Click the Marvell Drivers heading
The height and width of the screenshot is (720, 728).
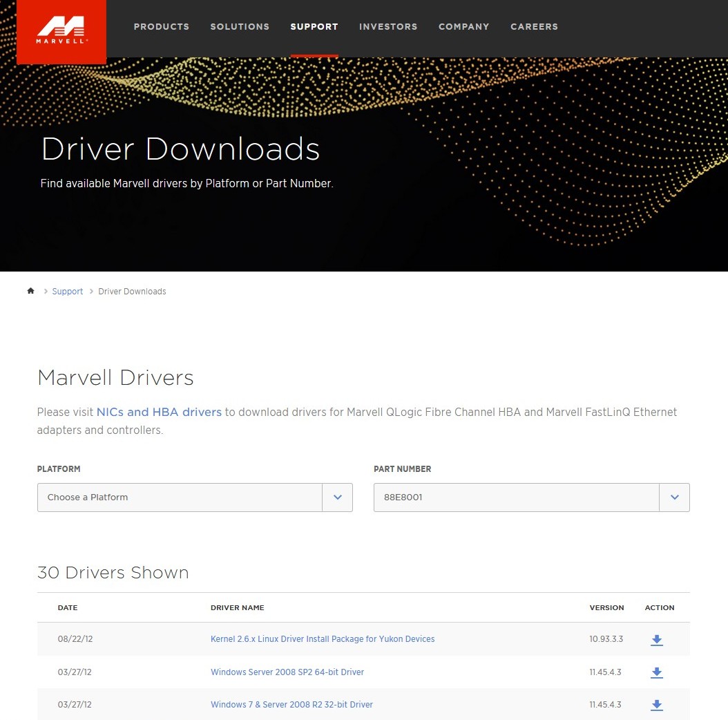pyautogui.click(x=115, y=377)
